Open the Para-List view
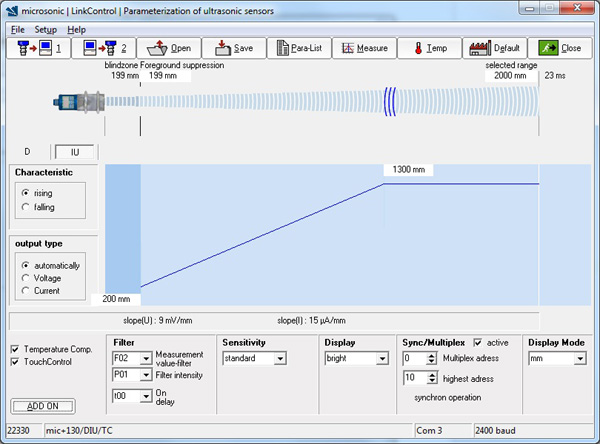600x444 pixels. coord(297,47)
